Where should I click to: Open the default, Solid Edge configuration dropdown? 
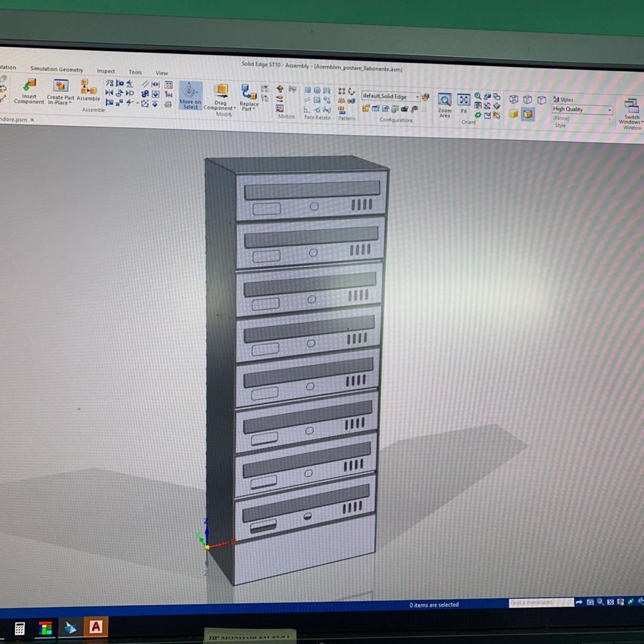click(417, 97)
